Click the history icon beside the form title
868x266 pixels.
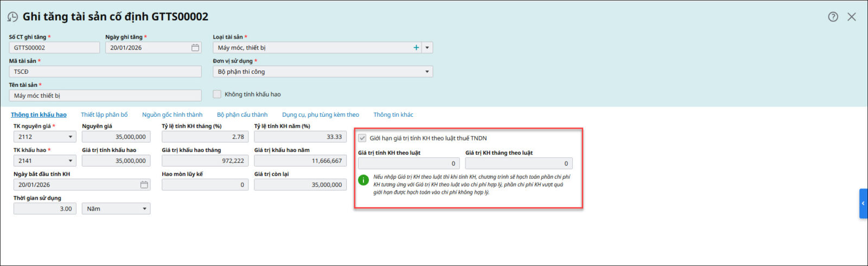(x=12, y=17)
